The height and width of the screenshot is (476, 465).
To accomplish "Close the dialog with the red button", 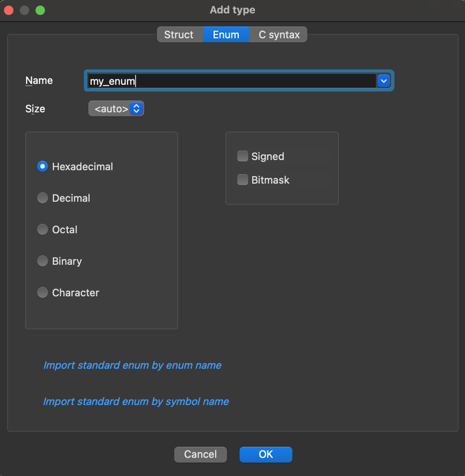I will [x=8, y=9].
